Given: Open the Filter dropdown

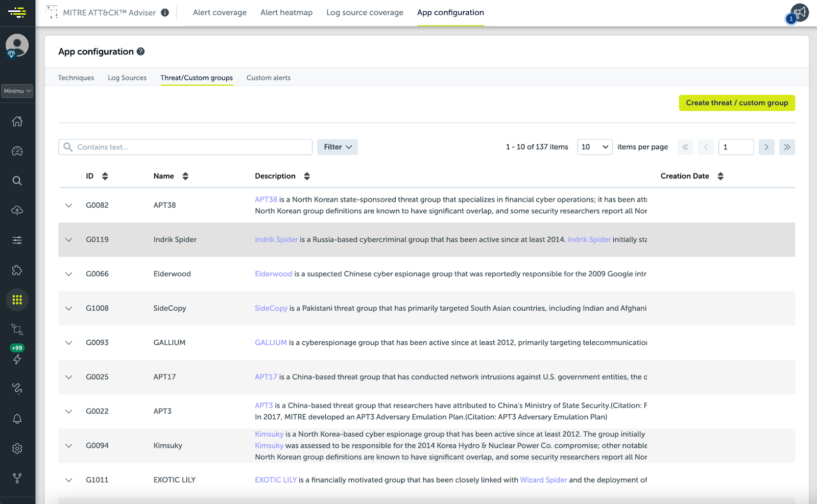Looking at the screenshot, I should coord(338,147).
